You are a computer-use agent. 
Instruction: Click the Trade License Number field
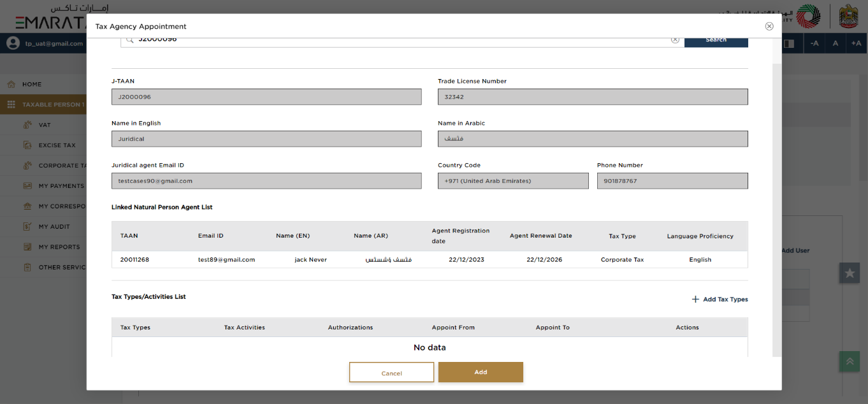click(593, 97)
